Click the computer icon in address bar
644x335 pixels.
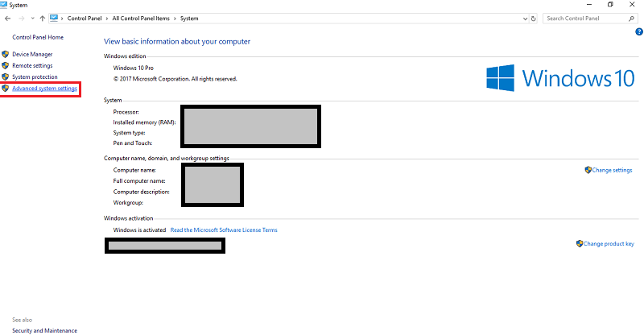[x=54, y=18]
